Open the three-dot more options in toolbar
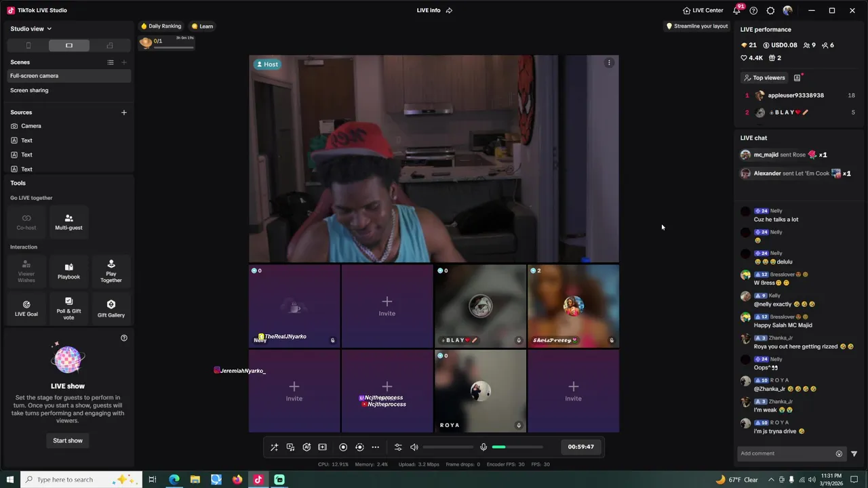The width and height of the screenshot is (868, 488). pyautogui.click(x=376, y=447)
